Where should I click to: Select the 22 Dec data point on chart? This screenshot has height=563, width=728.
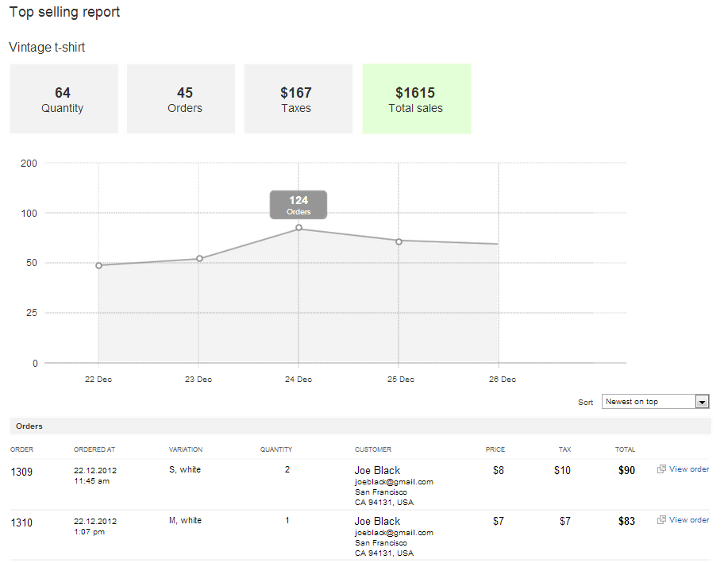click(98, 265)
